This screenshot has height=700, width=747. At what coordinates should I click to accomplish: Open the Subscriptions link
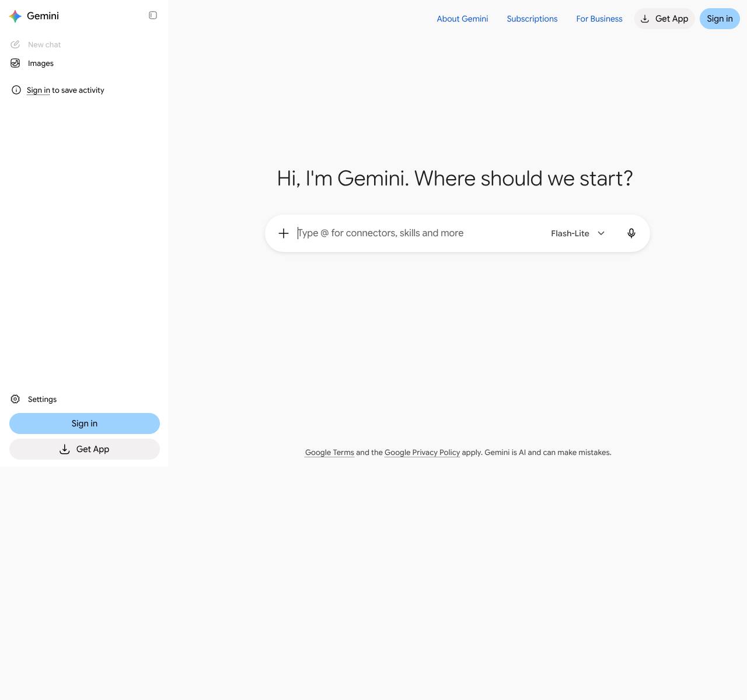[532, 19]
